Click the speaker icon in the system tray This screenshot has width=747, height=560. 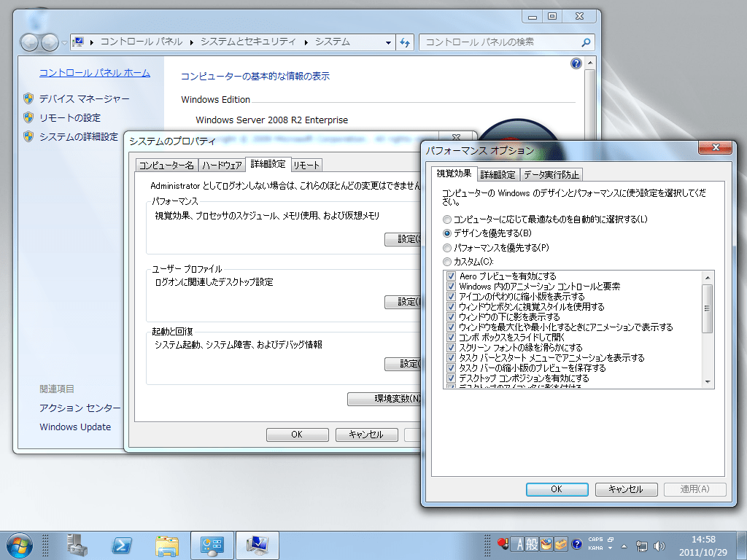click(x=659, y=544)
